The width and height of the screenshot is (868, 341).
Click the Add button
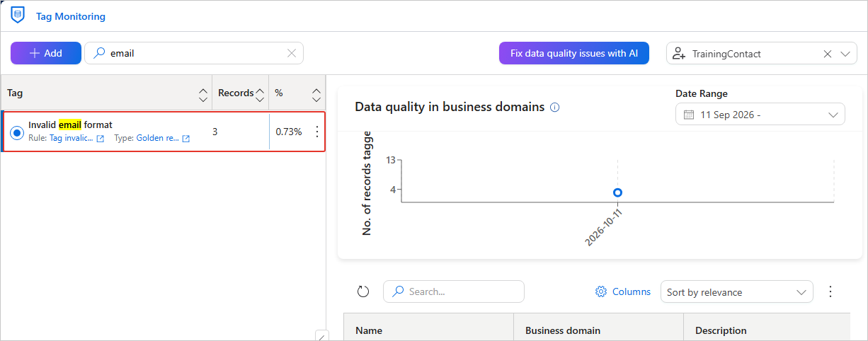tap(46, 53)
